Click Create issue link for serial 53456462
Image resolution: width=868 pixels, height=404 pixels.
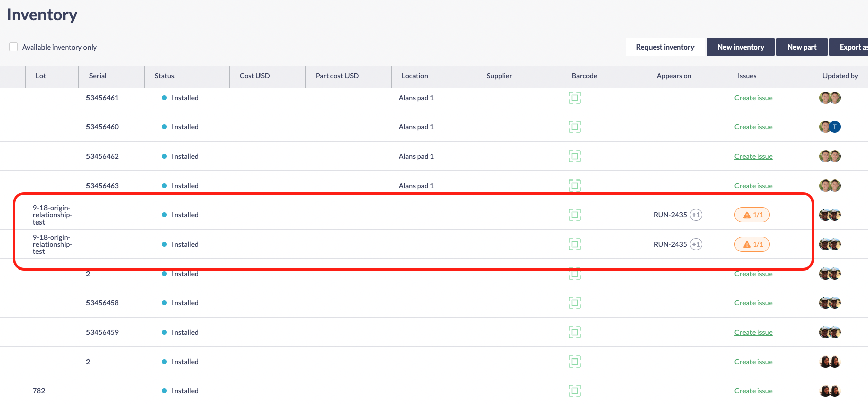tap(753, 156)
